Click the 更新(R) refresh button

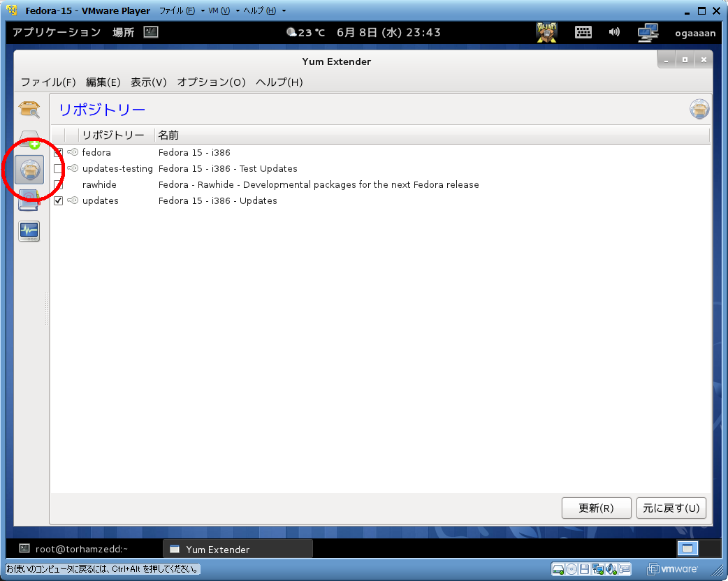pos(596,508)
